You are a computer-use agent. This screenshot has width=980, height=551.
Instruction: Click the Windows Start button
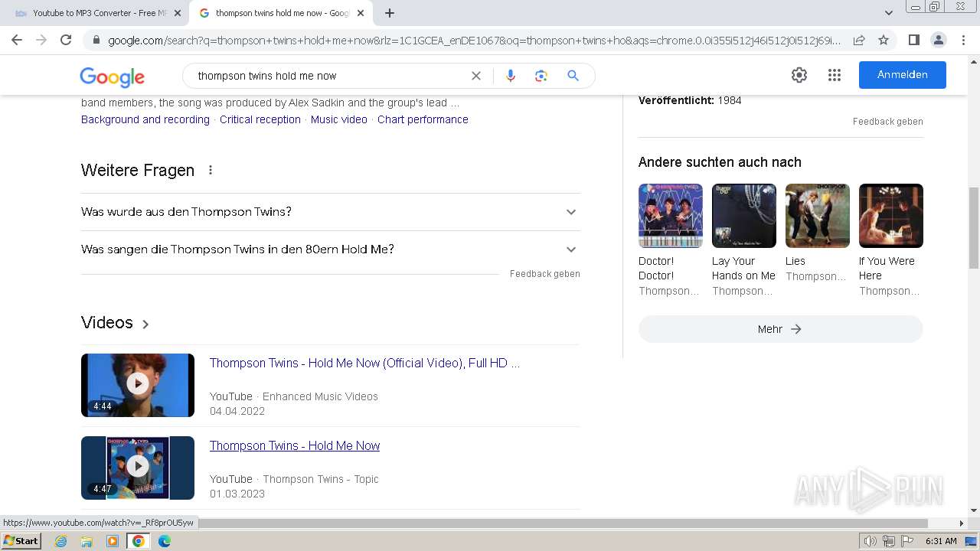point(21,541)
